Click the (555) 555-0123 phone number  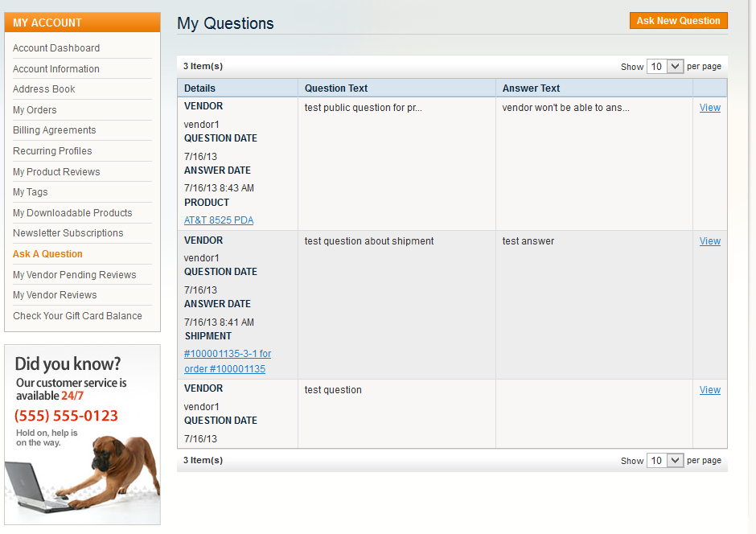pos(66,416)
